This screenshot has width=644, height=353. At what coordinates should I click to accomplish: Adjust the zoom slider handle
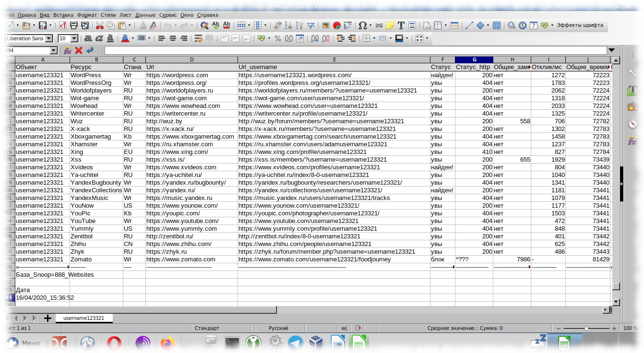tap(586, 329)
